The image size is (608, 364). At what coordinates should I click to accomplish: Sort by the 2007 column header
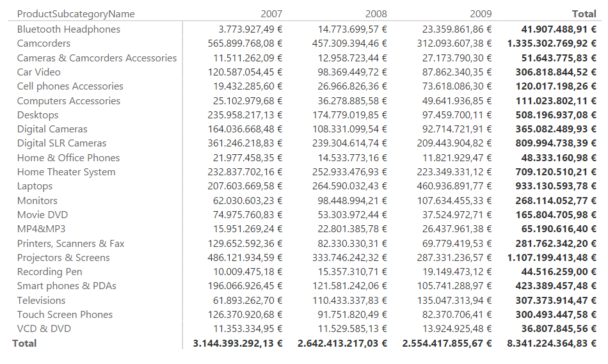[271, 14]
